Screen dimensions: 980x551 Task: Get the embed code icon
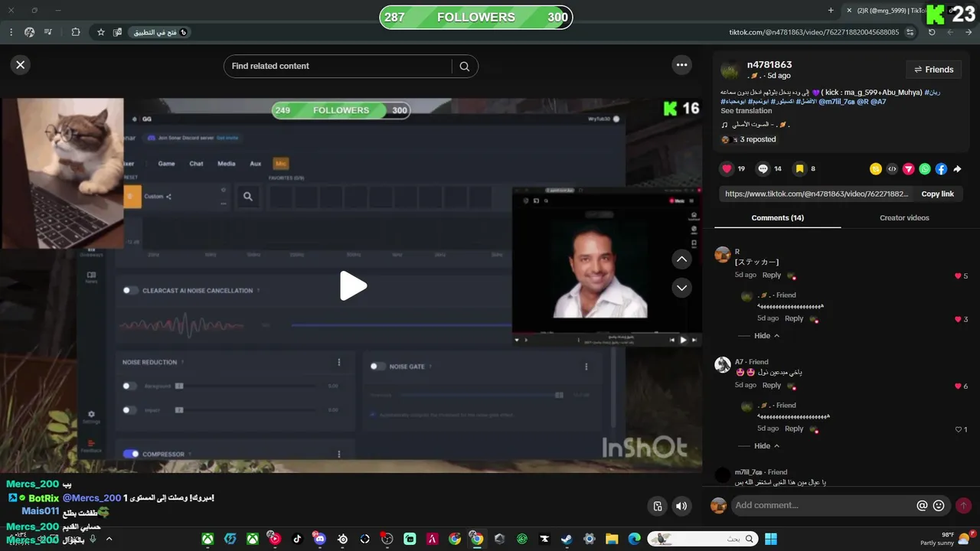pyautogui.click(x=892, y=169)
